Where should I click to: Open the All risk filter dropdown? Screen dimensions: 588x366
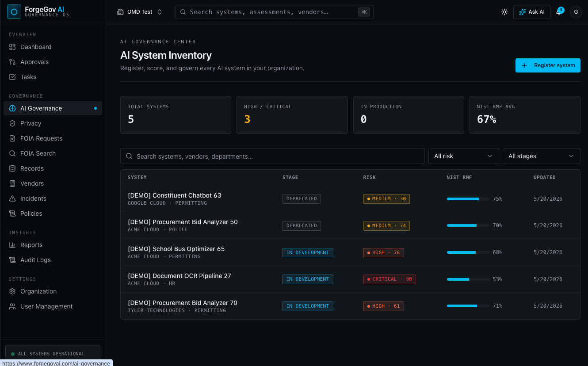click(x=463, y=156)
